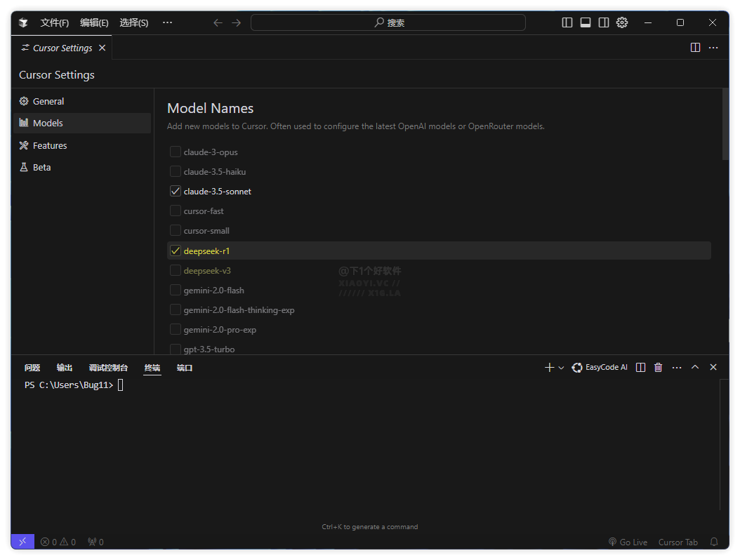Open the terminal launch profile dropdown arrow

(x=561, y=368)
